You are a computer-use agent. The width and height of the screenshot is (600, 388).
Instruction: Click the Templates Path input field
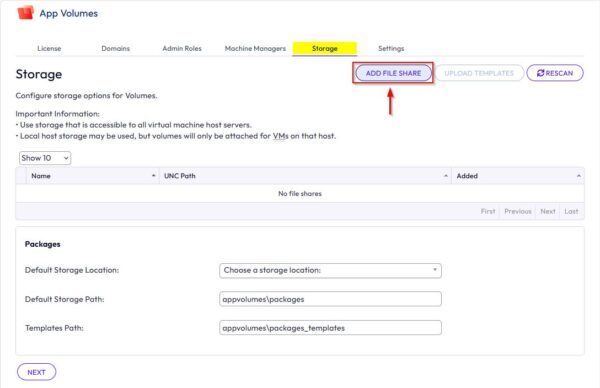point(330,328)
